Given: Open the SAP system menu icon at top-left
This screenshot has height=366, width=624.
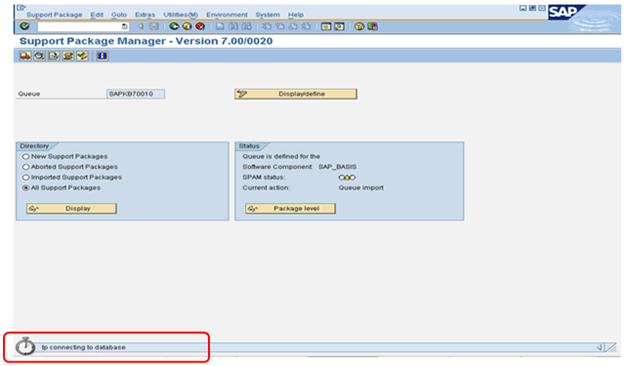Looking at the screenshot, I should pos(21,8).
